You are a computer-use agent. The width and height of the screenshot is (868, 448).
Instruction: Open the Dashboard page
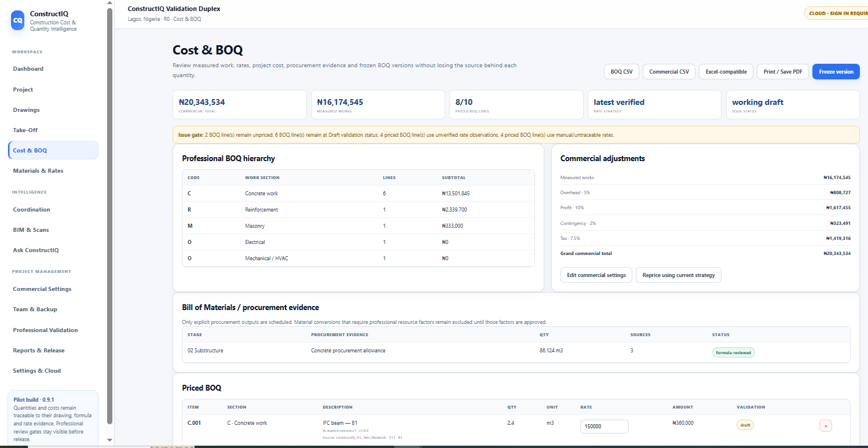pos(53,69)
